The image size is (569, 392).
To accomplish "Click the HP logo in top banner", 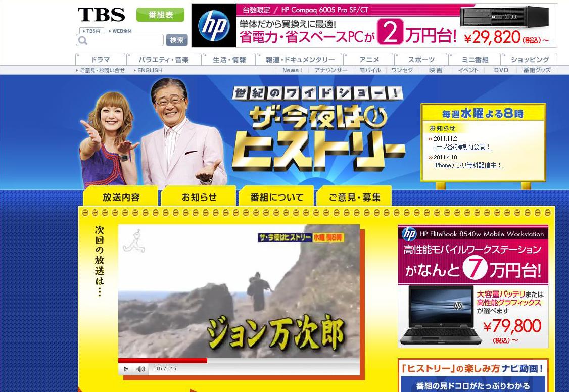I will click(x=214, y=25).
